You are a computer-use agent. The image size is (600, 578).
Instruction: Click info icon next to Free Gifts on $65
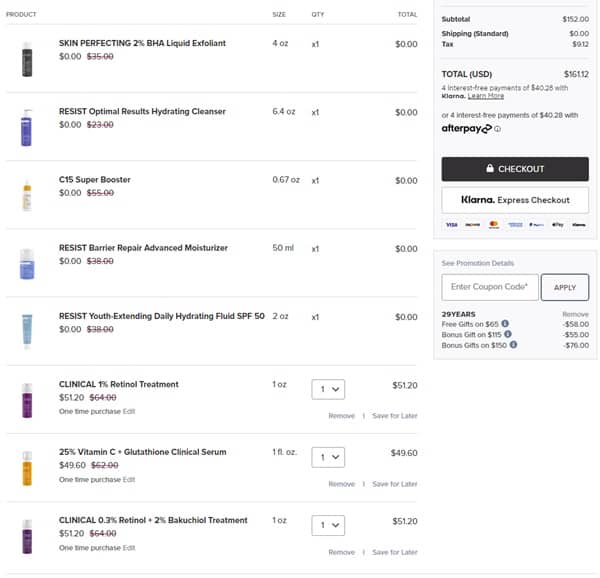coord(505,323)
